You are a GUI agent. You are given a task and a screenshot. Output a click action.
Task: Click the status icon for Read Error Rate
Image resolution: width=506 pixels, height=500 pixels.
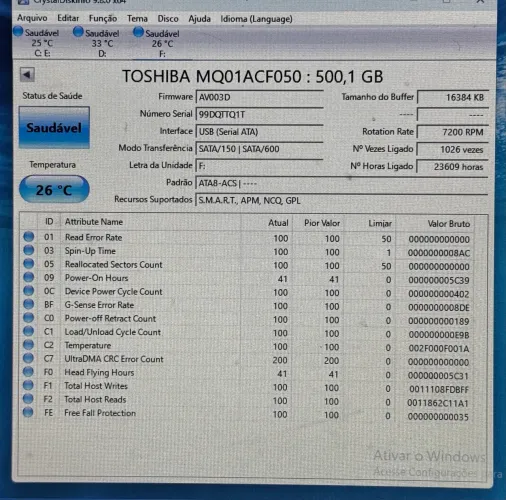click(x=29, y=237)
